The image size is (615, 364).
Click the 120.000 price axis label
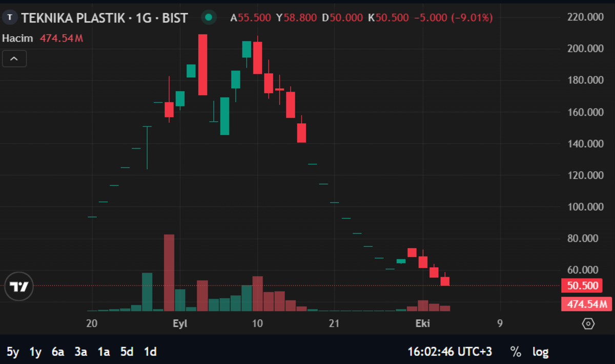point(585,175)
